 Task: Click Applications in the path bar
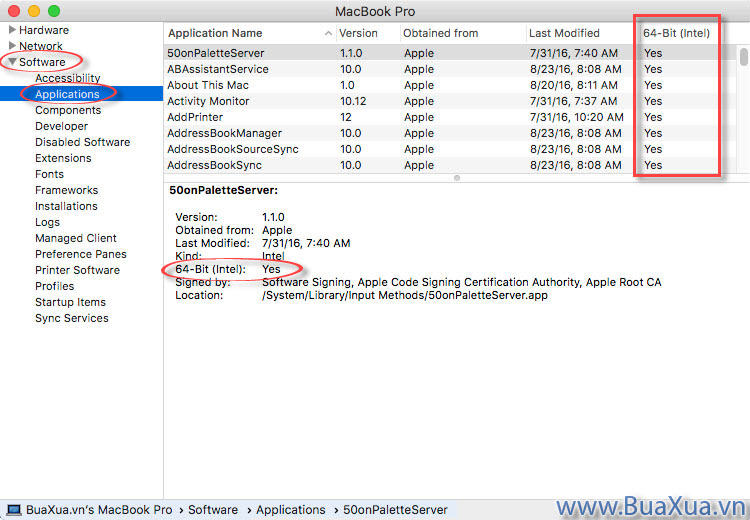click(290, 510)
